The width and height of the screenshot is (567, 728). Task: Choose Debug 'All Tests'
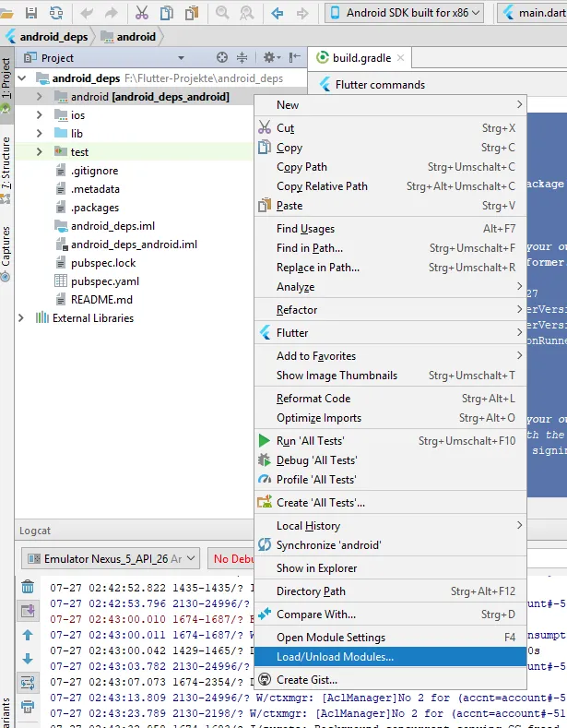[x=390, y=460]
